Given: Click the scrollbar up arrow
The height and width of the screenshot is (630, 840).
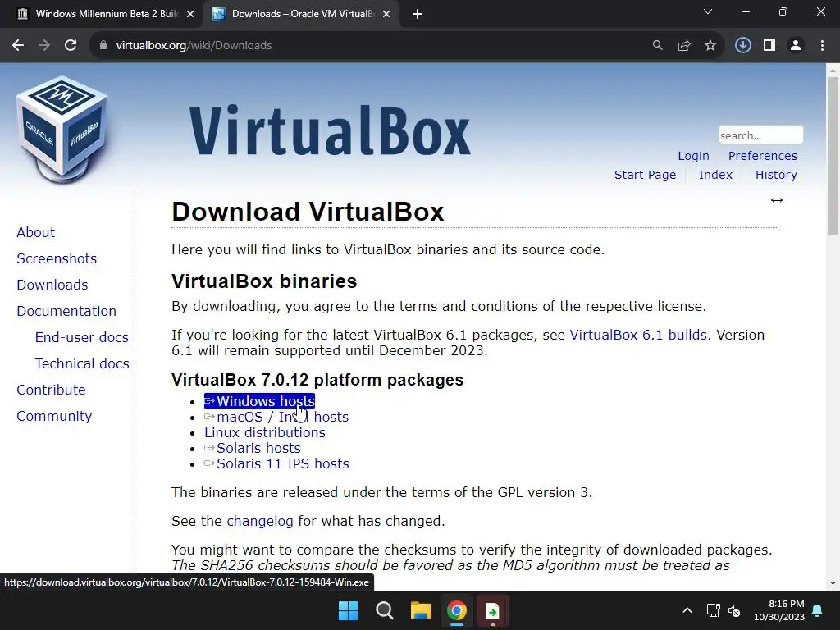Looking at the screenshot, I should 833,70.
